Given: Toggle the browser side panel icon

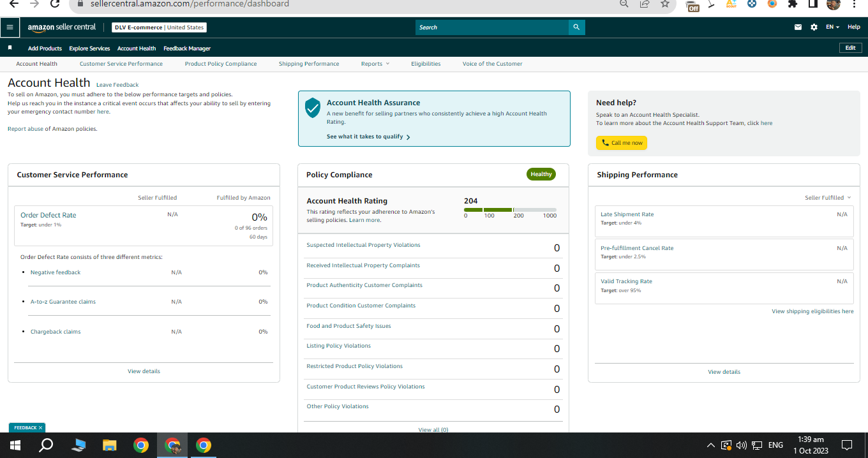Looking at the screenshot, I should [x=813, y=4].
